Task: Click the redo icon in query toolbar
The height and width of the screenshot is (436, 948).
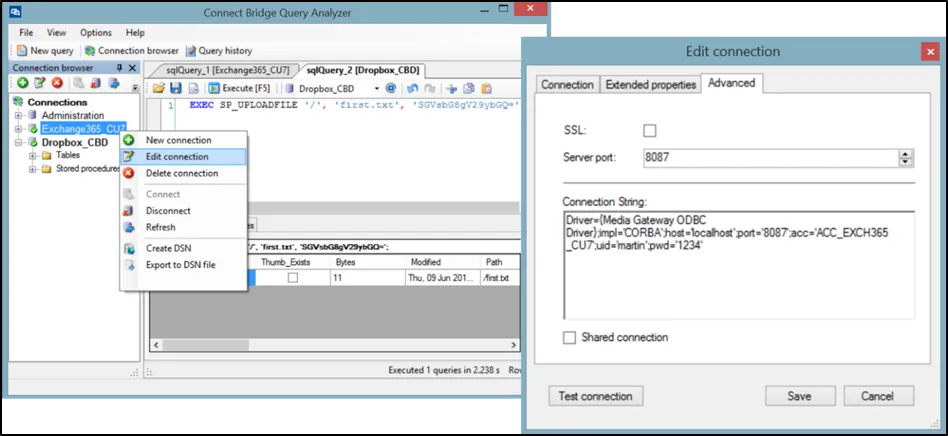Action: point(429,88)
